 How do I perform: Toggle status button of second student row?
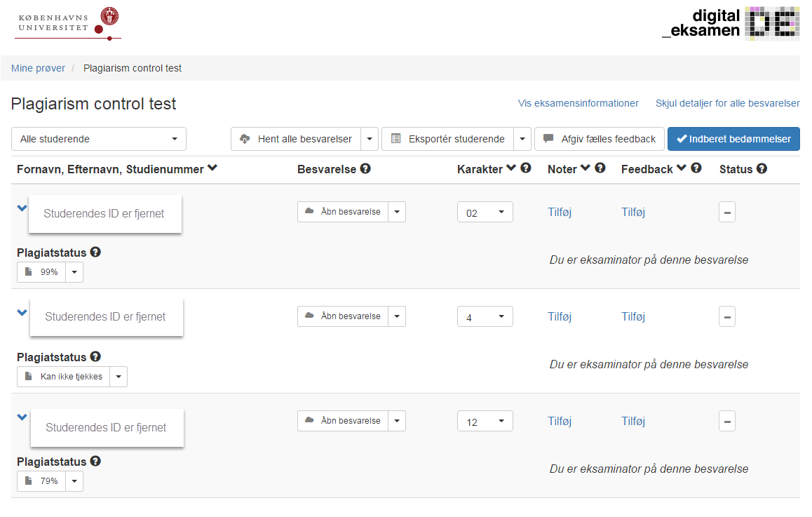point(727,316)
